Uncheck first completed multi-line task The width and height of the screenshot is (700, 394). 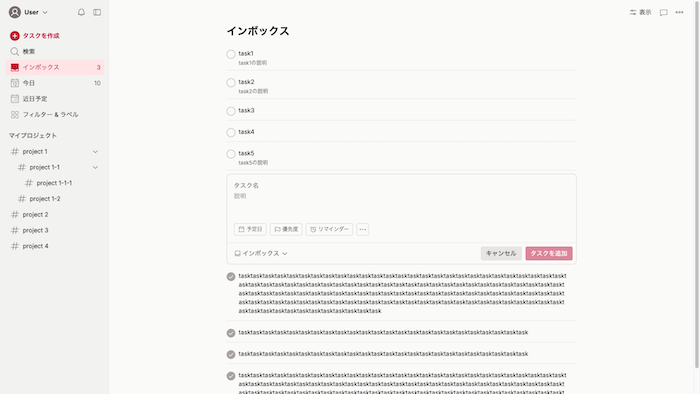231,277
